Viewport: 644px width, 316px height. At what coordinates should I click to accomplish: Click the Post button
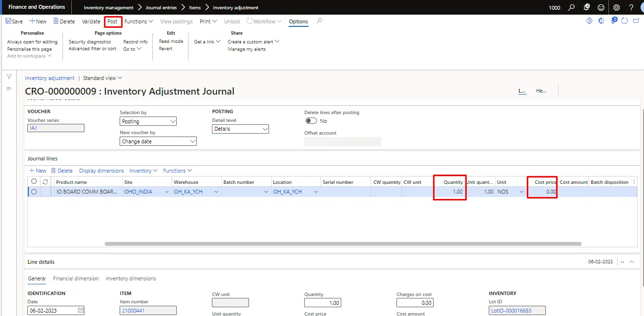tap(113, 21)
